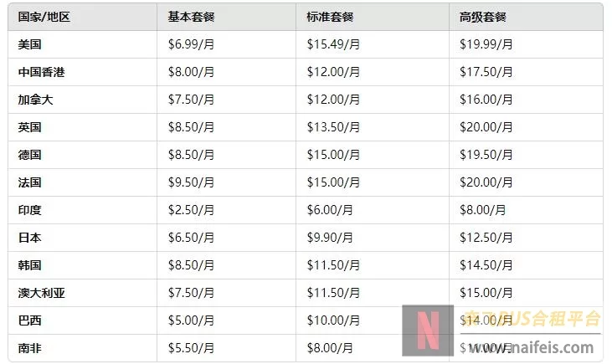The image size is (612, 364).
Task: Select the 澳大利亚 row label
Action: click(x=41, y=293)
